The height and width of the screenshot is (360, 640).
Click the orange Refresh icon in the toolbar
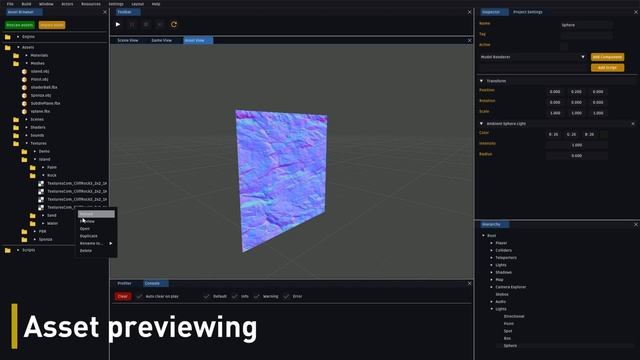[174, 24]
